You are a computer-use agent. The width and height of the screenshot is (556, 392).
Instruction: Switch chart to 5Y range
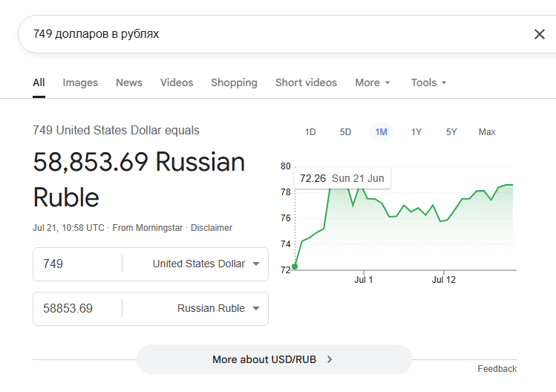tap(451, 132)
